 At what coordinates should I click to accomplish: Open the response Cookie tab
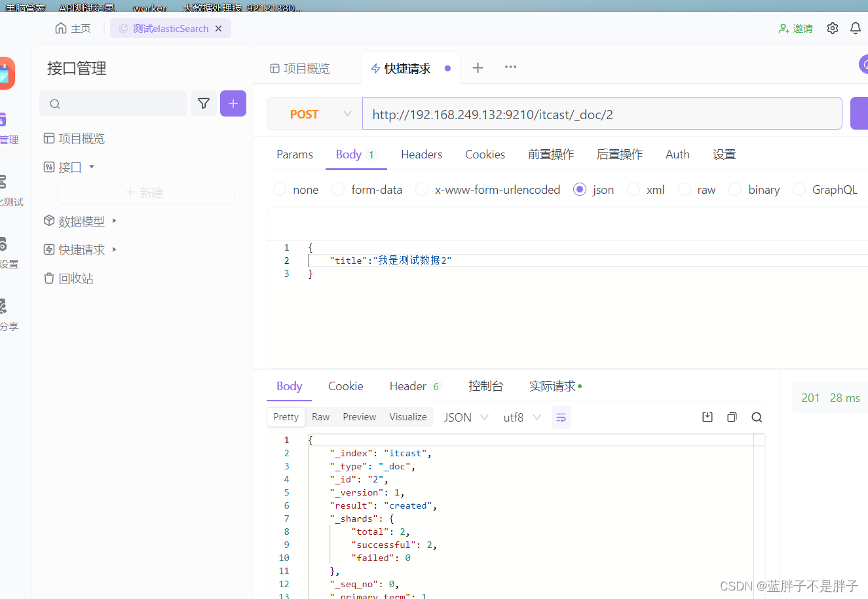point(345,386)
